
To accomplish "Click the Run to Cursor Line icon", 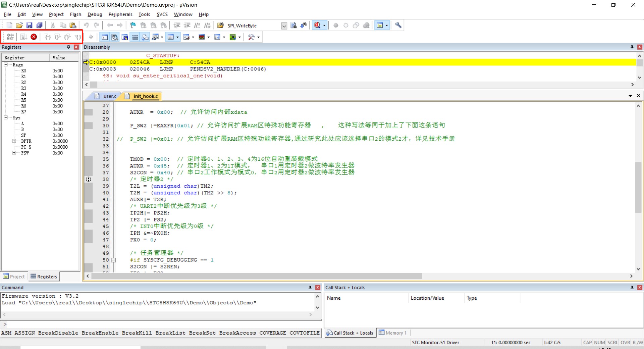I will pyautogui.click(x=78, y=37).
